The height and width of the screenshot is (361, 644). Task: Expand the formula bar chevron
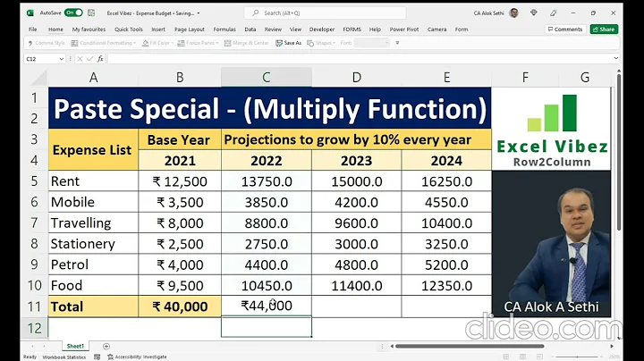[x=615, y=59]
